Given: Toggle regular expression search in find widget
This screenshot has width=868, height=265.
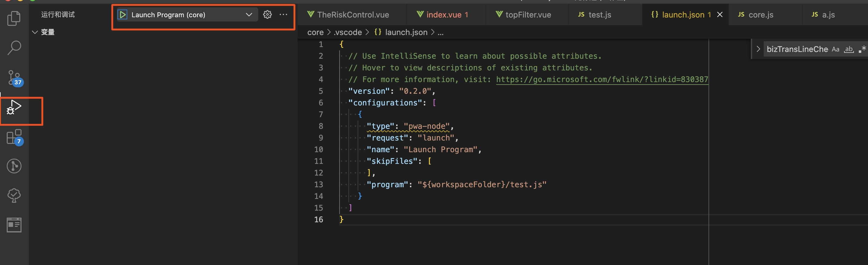Looking at the screenshot, I should 862,49.
